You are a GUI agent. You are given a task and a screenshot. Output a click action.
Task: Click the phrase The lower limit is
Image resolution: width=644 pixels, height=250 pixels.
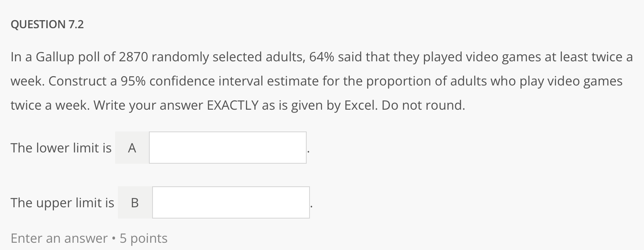pyautogui.click(x=60, y=148)
